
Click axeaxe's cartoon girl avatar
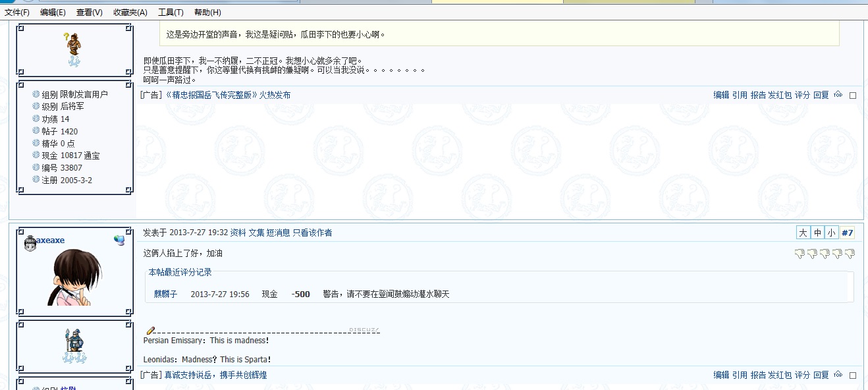point(74,277)
